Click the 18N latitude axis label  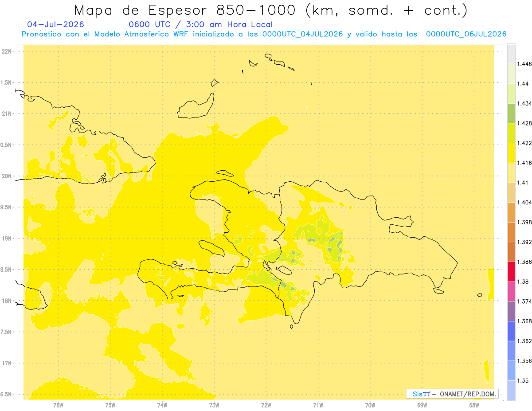pos(8,301)
